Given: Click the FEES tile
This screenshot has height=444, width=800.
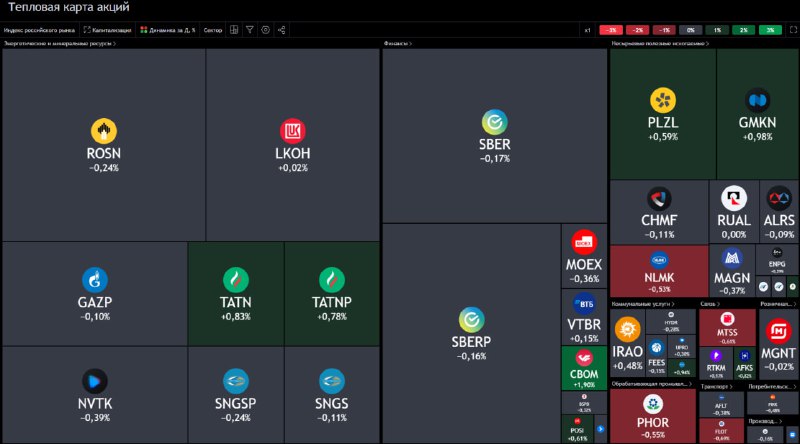Looking at the screenshot, I should click(656, 356).
